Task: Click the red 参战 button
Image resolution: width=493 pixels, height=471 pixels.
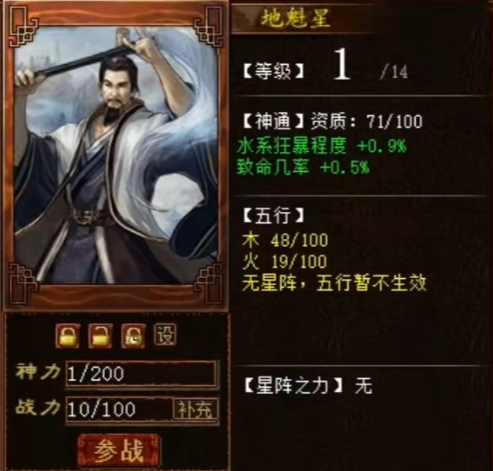Action: [x=119, y=451]
